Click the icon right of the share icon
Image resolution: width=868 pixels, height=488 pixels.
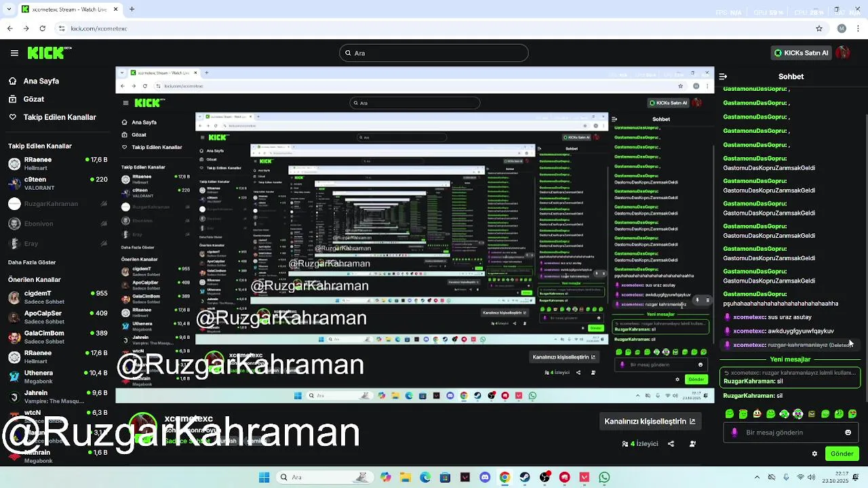pos(692,444)
